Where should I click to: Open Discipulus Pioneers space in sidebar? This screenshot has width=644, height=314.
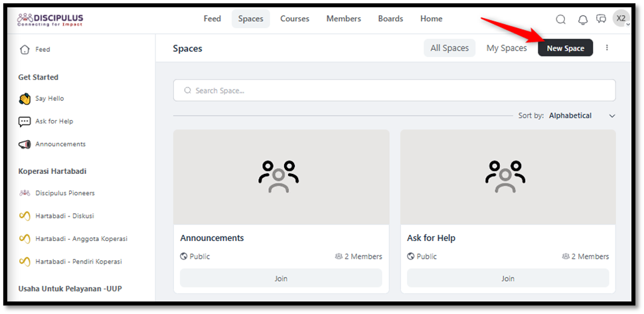click(64, 193)
